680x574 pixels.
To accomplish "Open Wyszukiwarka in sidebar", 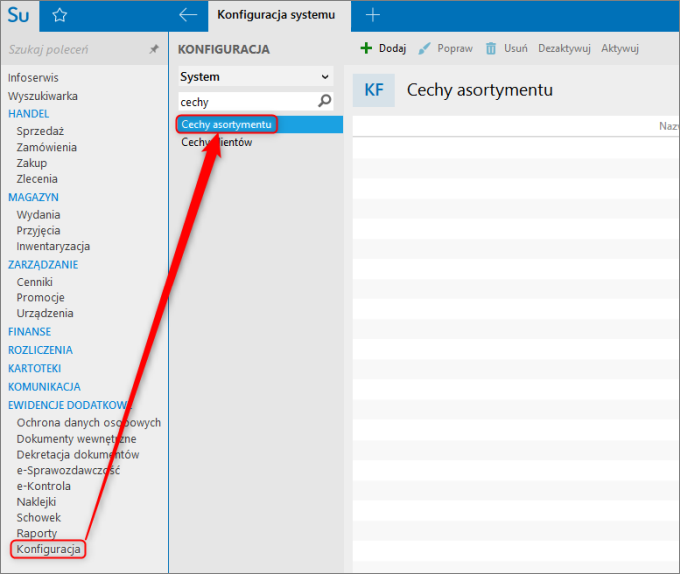I will point(42,96).
